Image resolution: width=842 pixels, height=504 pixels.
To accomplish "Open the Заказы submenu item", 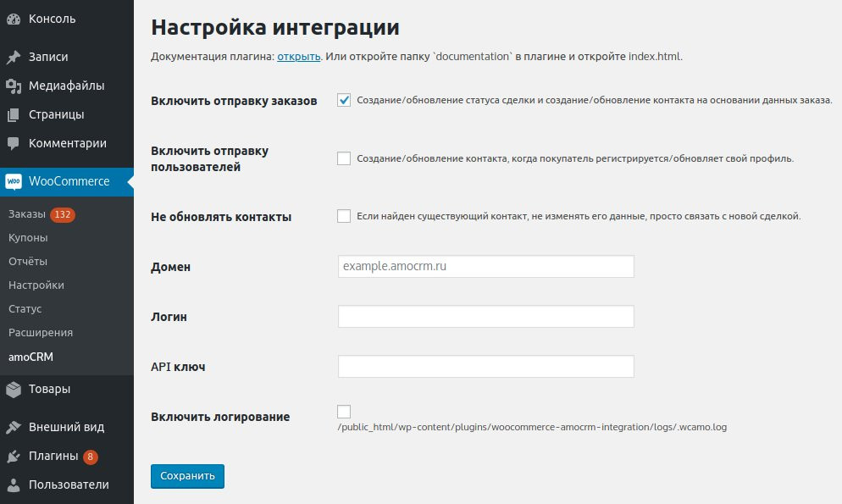I will tap(27, 215).
